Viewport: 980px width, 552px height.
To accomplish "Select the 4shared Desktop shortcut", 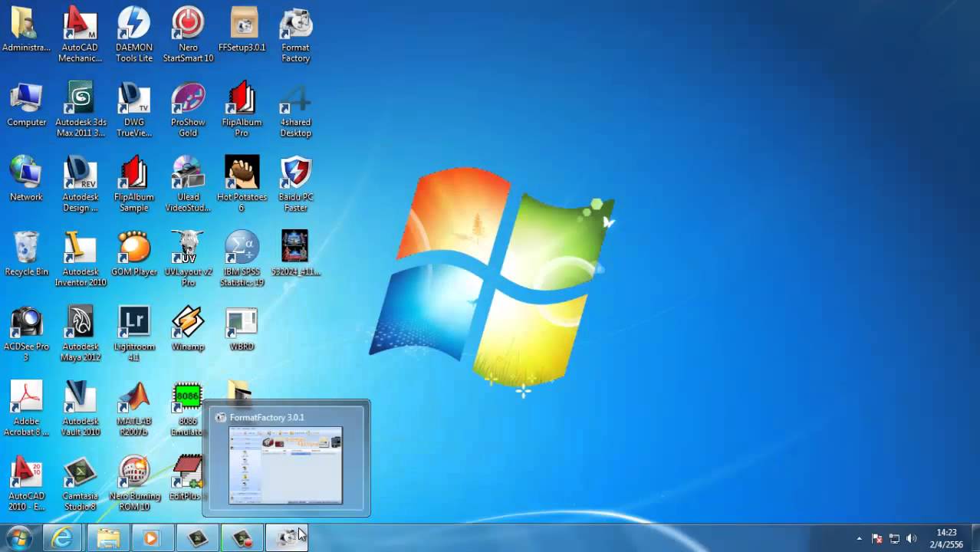I will point(295,110).
